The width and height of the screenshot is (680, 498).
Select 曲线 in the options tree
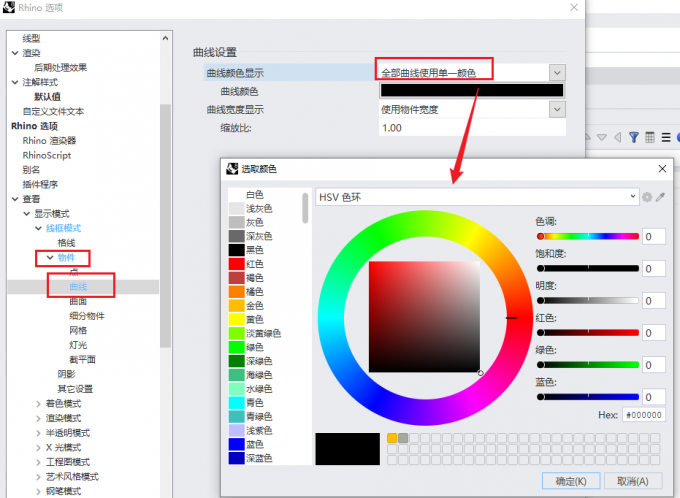point(78,286)
